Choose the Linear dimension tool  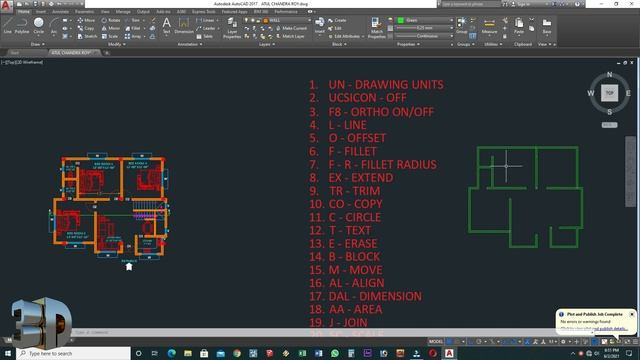click(205, 20)
